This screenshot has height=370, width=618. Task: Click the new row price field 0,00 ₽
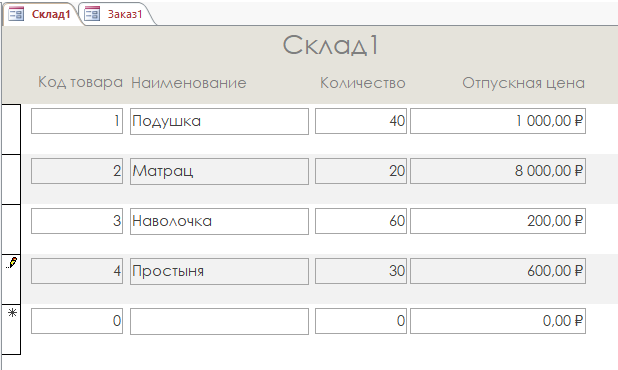point(498,321)
